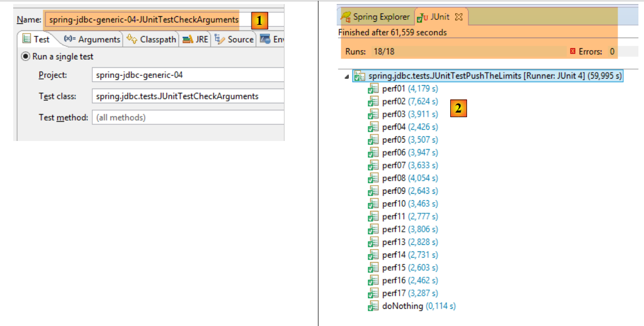
Task: Click the Classpath tab icon
Action: (x=132, y=39)
